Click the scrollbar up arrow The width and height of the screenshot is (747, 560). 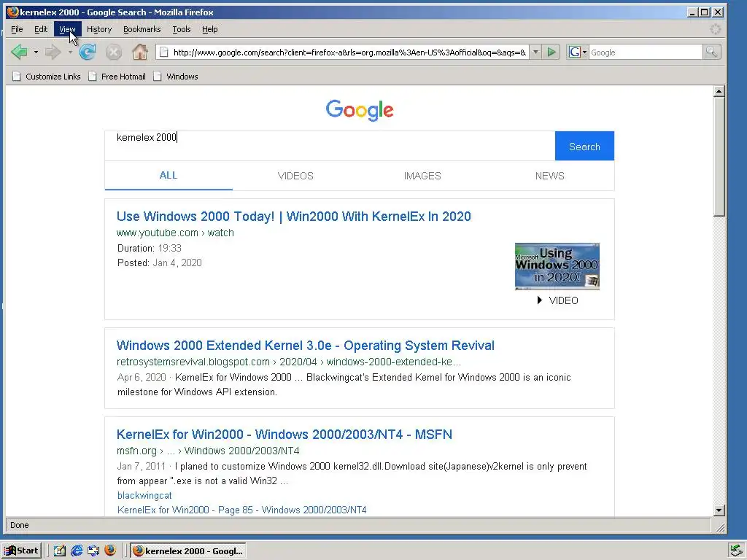tap(719, 91)
